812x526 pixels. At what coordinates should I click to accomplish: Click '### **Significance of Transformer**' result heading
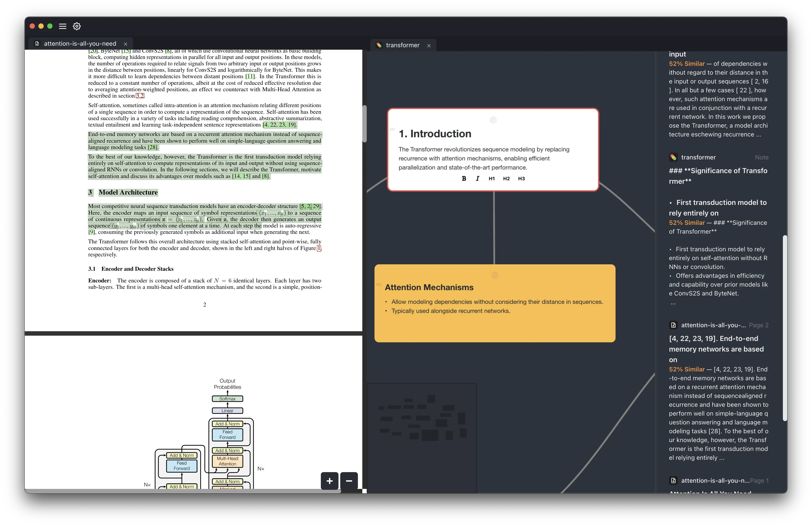click(718, 176)
